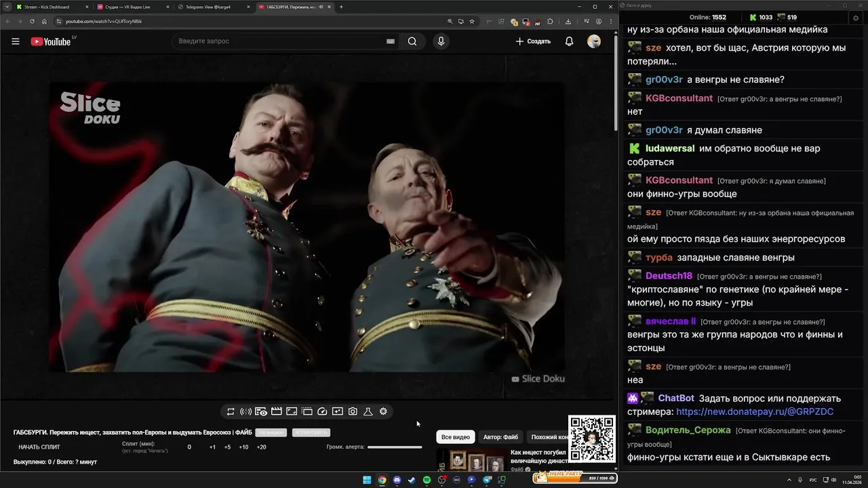868x488 pixels.
Task: Open Discord from the taskbar
Action: [x=397, y=480]
